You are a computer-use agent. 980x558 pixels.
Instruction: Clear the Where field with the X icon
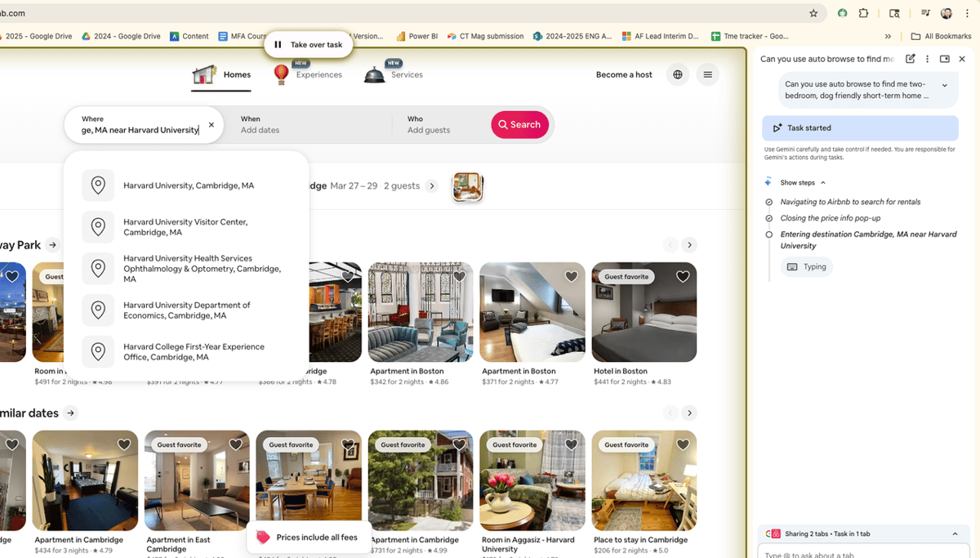(211, 124)
